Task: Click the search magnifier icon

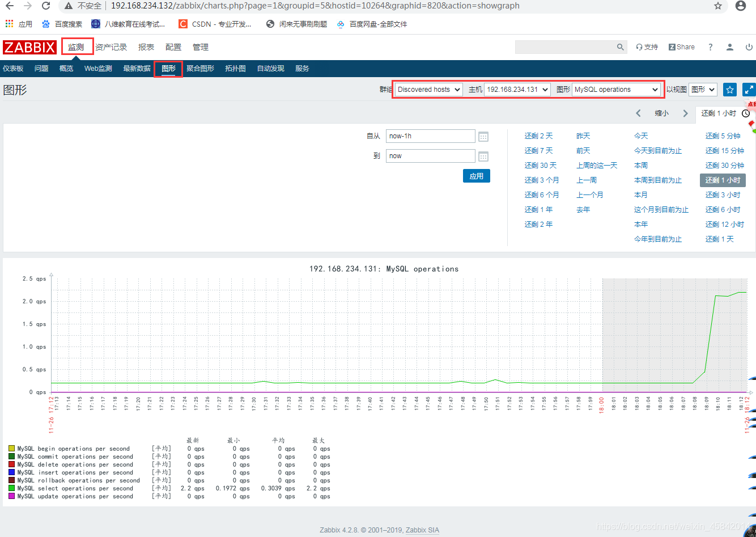Action: pos(621,47)
